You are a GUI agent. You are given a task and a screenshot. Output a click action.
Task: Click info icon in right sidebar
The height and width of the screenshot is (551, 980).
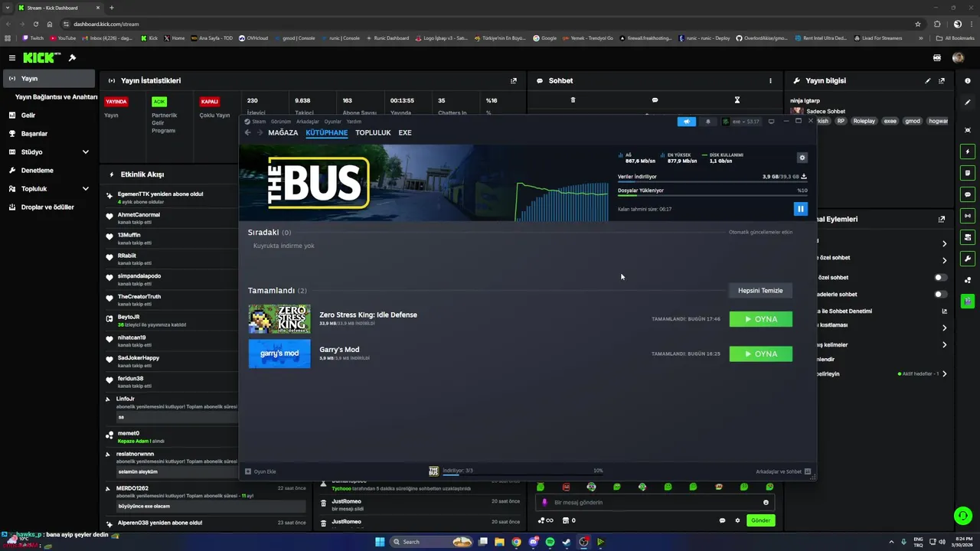click(968, 80)
